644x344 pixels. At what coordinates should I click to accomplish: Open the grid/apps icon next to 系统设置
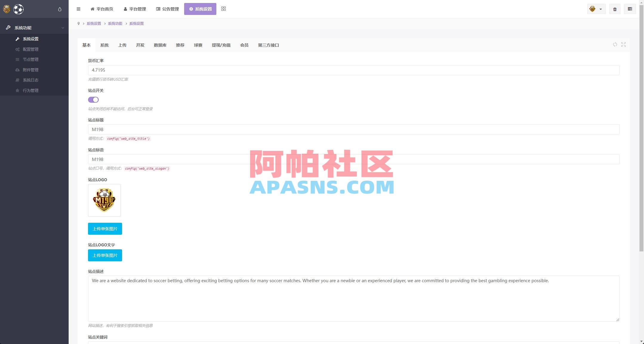pyautogui.click(x=224, y=9)
